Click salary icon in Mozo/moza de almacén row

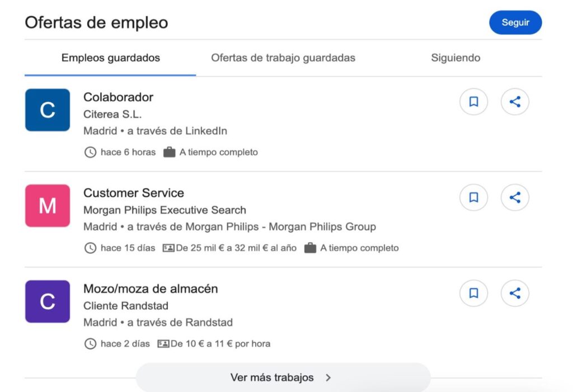pyautogui.click(x=163, y=344)
